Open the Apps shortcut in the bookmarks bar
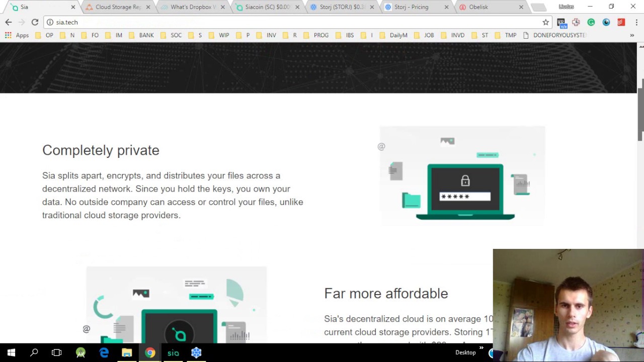644x362 pixels. click(x=17, y=35)
